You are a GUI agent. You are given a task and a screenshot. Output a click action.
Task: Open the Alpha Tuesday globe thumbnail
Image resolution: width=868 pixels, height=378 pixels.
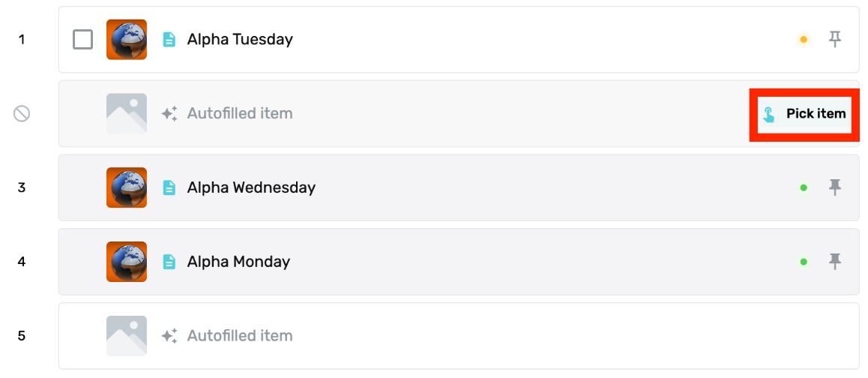[x=127, y=39]
